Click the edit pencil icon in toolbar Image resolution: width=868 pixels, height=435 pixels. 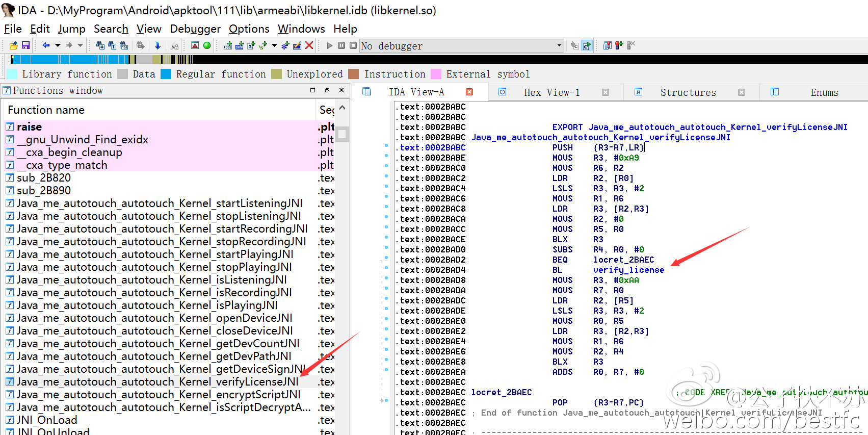pyautogui.click(x=297, y=45)
